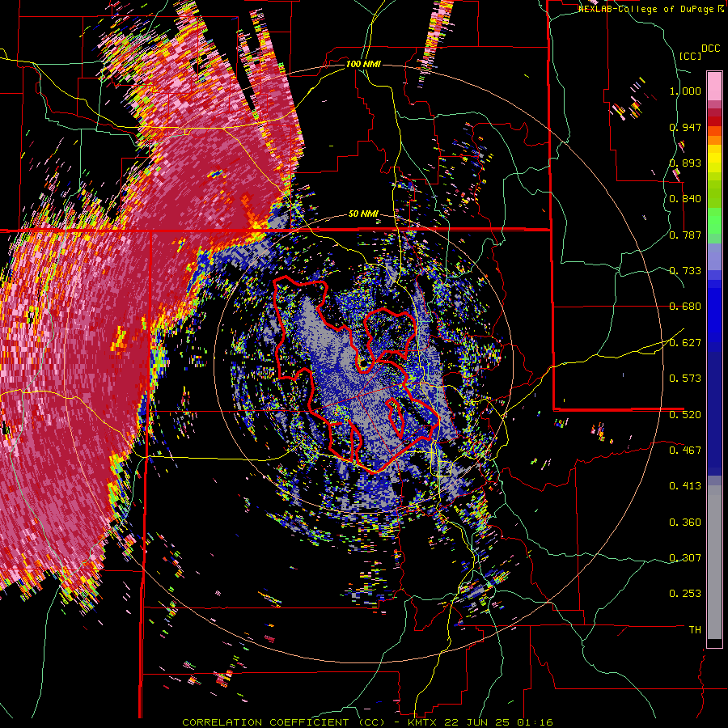Pick the light pink band at scale top
Image resolution: width=728 pixels, height=728 pixels.
(x=714, y=86)
